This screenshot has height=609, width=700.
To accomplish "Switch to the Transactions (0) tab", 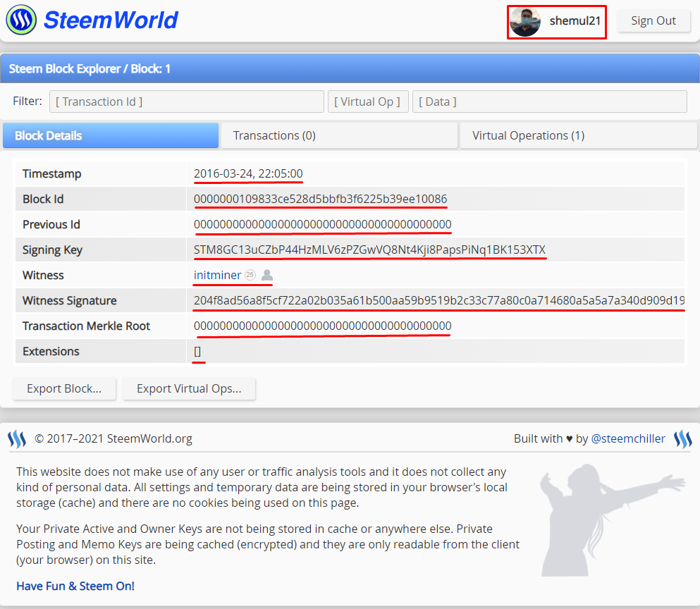I will click(339, 136).
